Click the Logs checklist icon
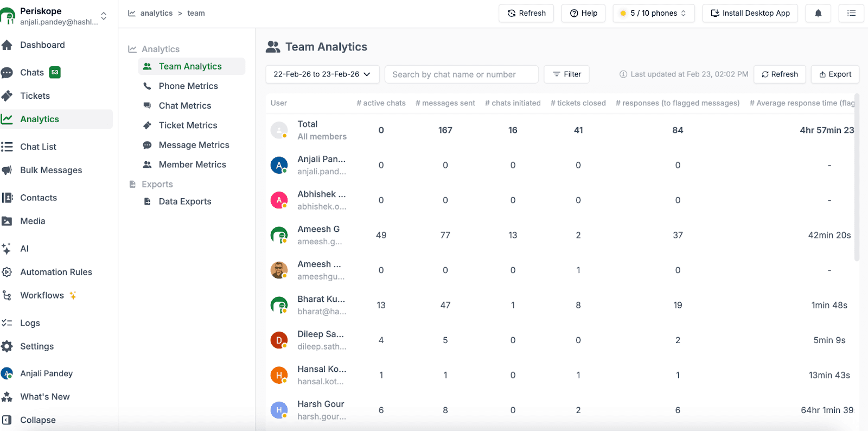Image resolution: width=868 pixels, height=431 pixels. pos(7,323)
